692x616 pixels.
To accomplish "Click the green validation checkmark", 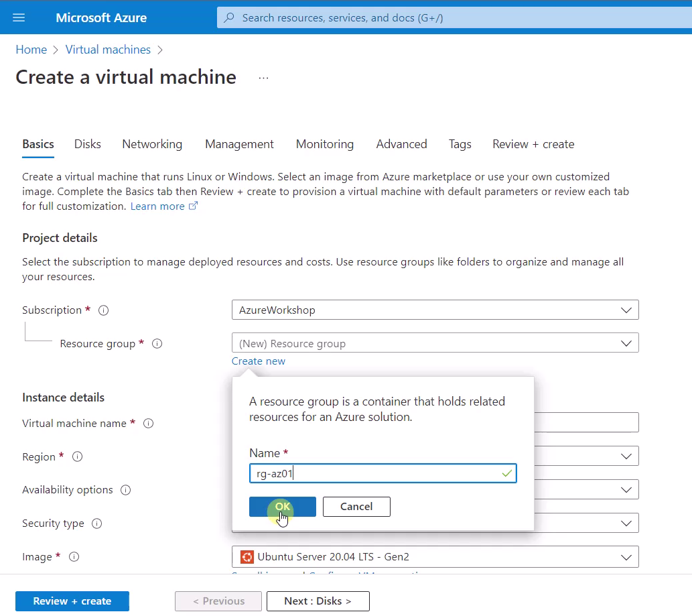I will click(506, 473).
